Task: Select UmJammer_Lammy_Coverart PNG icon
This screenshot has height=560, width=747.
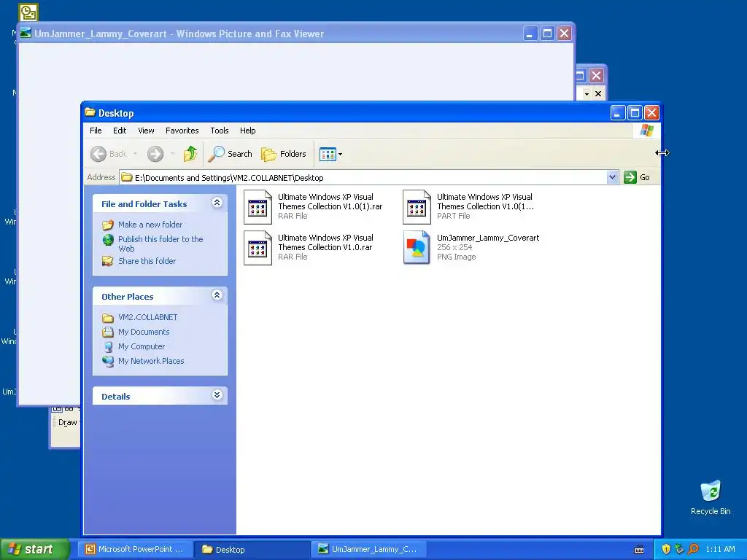Action: [x=417, y=247]
